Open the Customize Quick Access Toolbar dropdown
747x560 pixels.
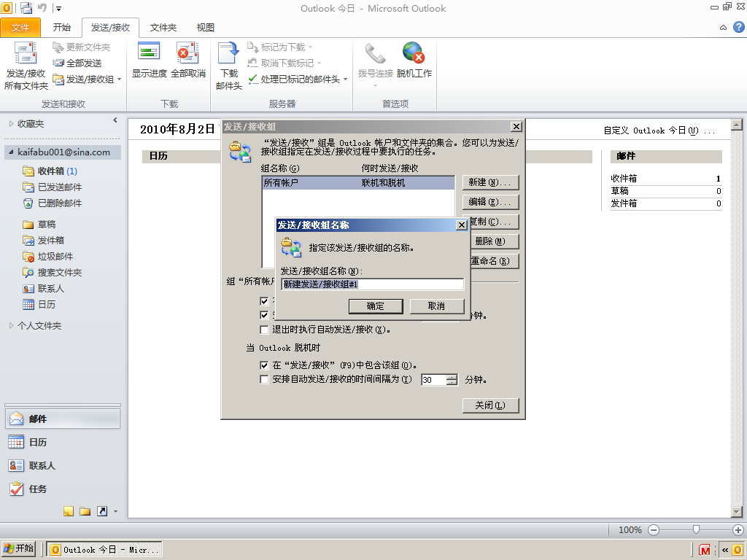click(58, 8)
